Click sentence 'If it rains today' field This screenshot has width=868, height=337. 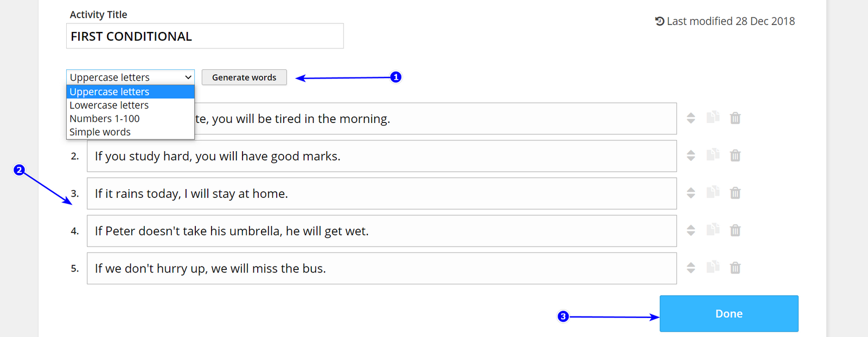381,193
